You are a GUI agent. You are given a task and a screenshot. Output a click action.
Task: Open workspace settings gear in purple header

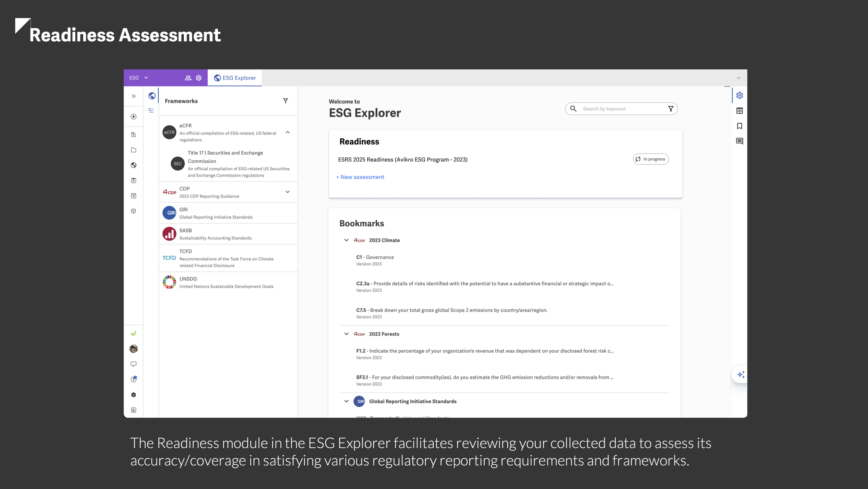pyautogui.click(x=199, y=78)
